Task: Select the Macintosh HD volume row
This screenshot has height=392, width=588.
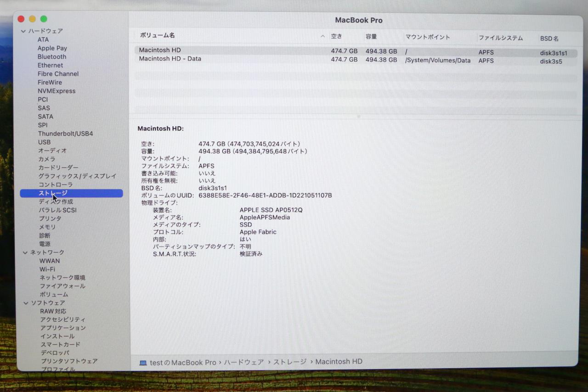Action: [356, 51]
